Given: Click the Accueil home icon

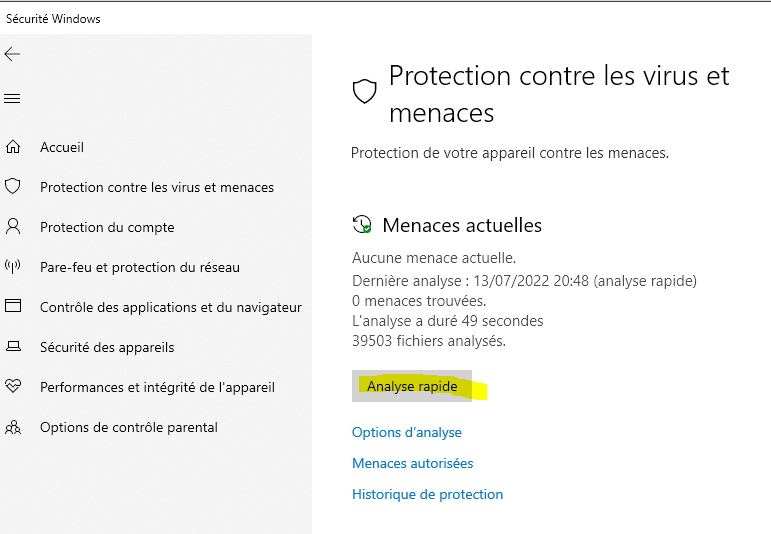Looking at the screenshot, I should pos(13,147).
